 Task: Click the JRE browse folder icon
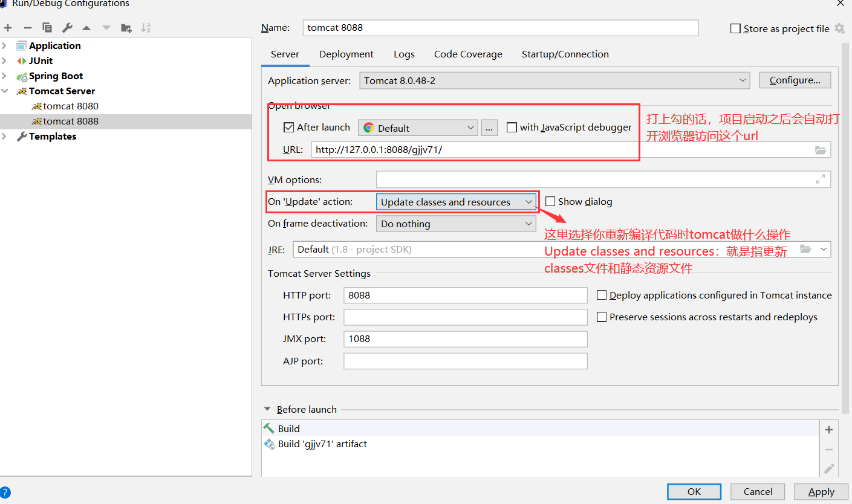805,249
